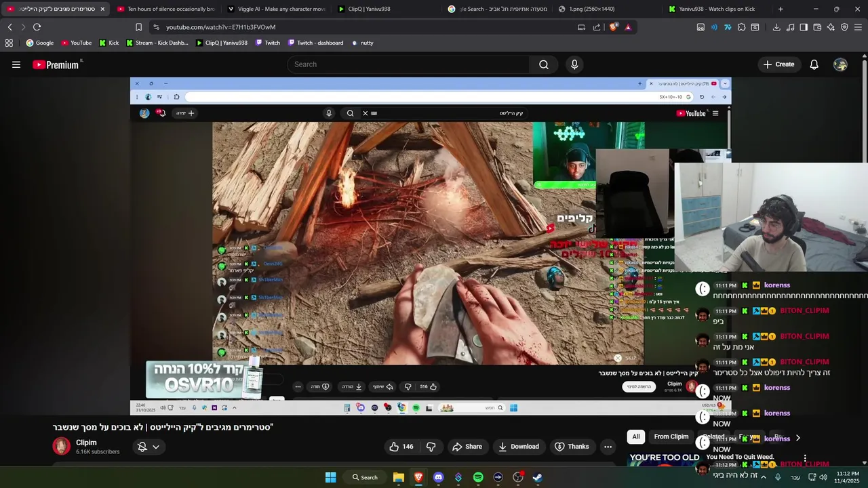
Task: Open the Kick bookmark in bookmarks bar
Action: (x=108, y=43)
